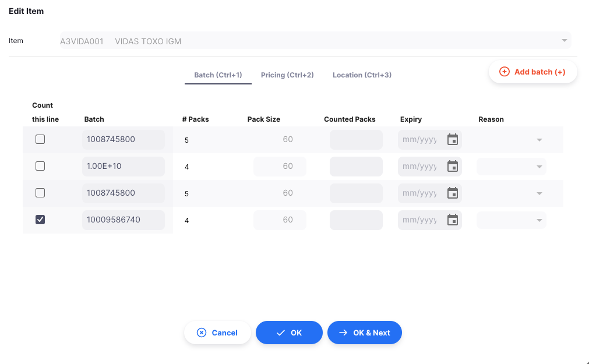Click the Add batch (+) button

pos(532,71)
